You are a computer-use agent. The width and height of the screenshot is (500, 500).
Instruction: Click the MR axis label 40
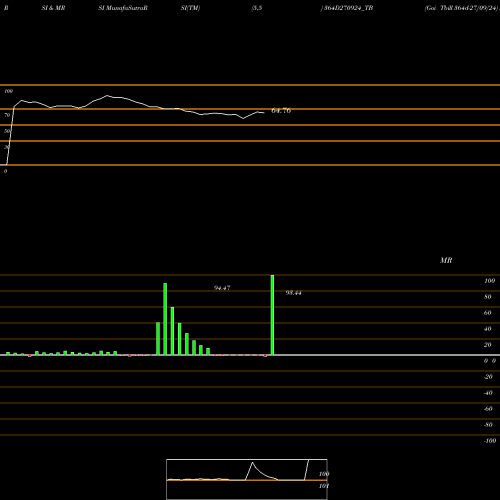(x=487, y=329)
